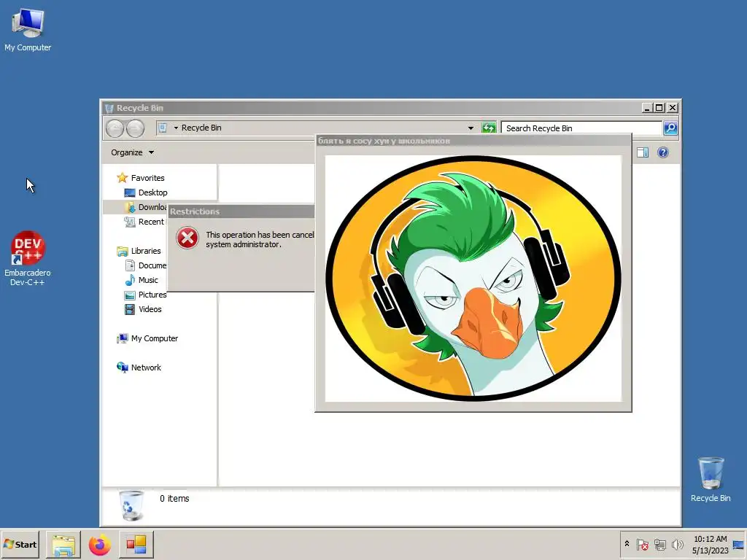
Task: Open Videos library in sidebar
Action: [x=144, y=309]
